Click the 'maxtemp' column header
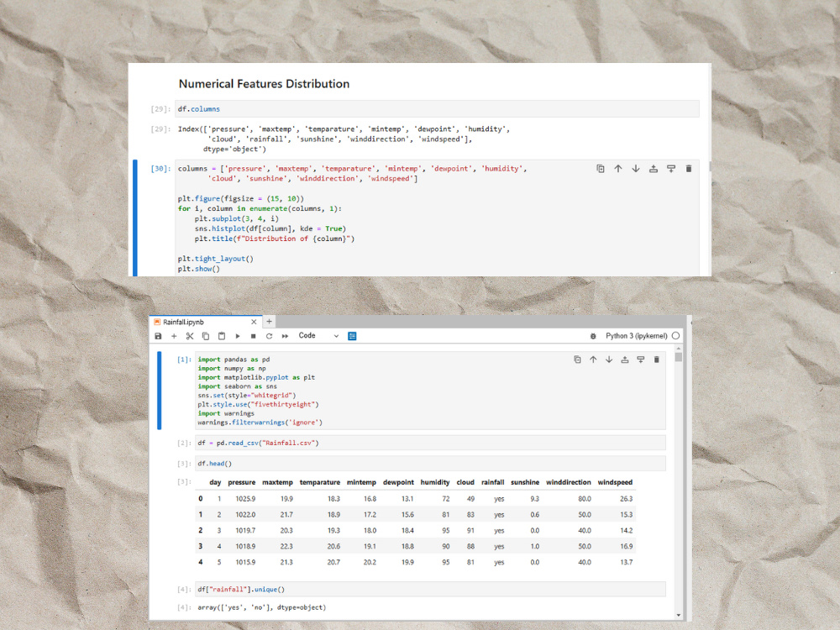The height and width of the screenshot is (630, 840). point(277,482)
